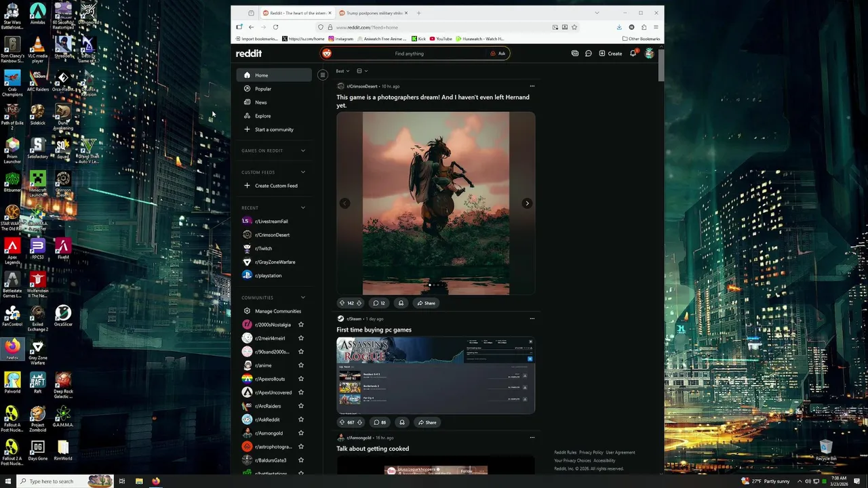The height and width of the screenshot is (488, 868).
Task: Reload the page in Firefox
Action: [275, 27]
